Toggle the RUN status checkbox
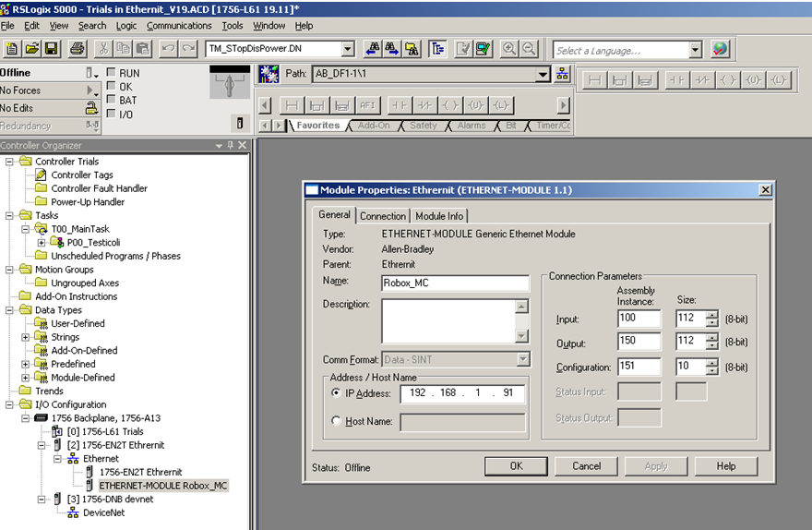The width and height of the screenshot is (812, 530). 111,72
